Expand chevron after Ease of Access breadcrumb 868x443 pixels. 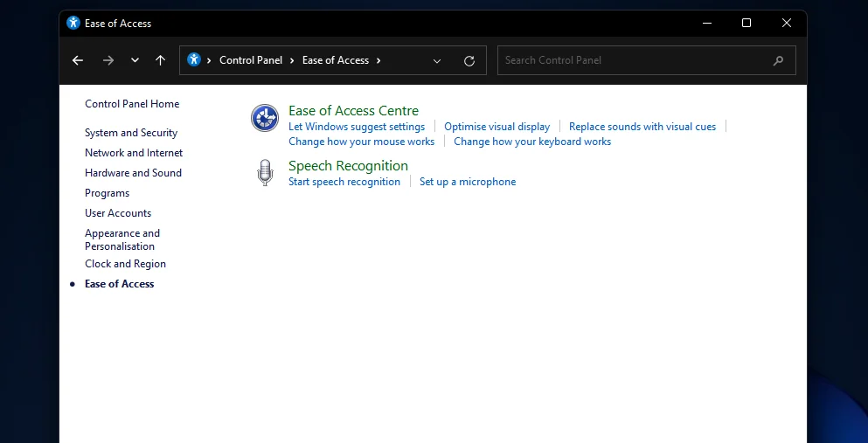(378, 60)
